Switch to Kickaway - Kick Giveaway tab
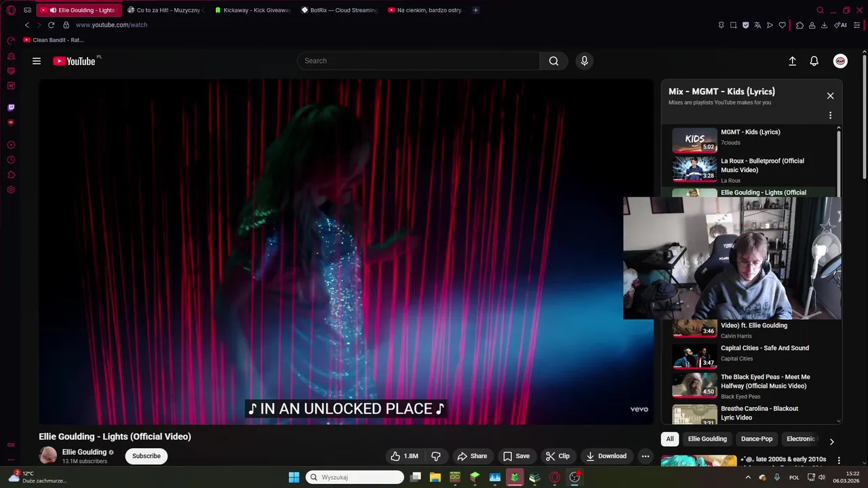 pos(252,10)
